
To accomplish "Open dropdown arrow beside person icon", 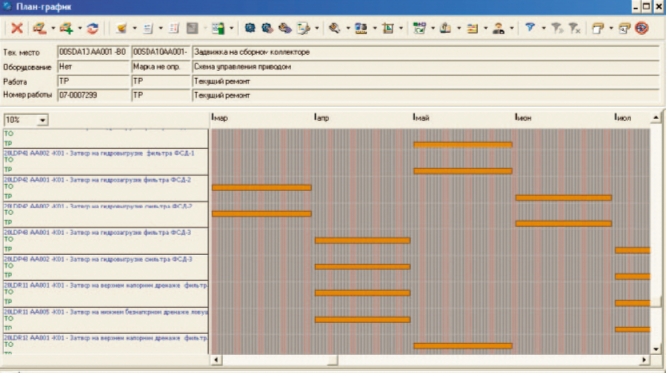I will pos(512,29).
